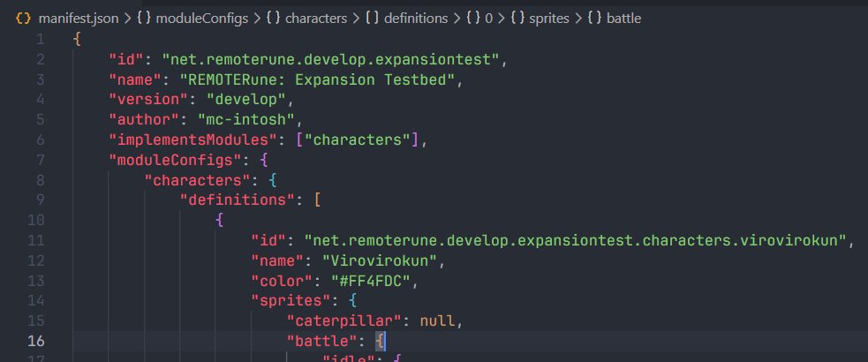The height and width of the screenshot is (362, 868).
Task: Click the "color" key on line 13
Action: (x=281, y=281)
